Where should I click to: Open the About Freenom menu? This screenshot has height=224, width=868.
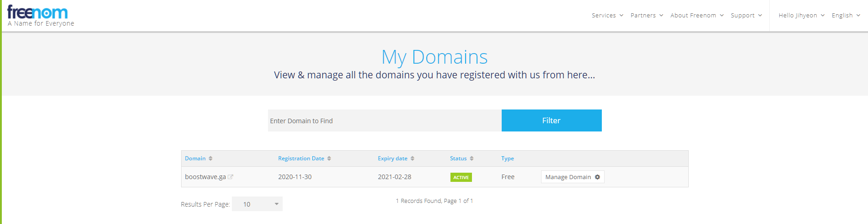(697, 15)
